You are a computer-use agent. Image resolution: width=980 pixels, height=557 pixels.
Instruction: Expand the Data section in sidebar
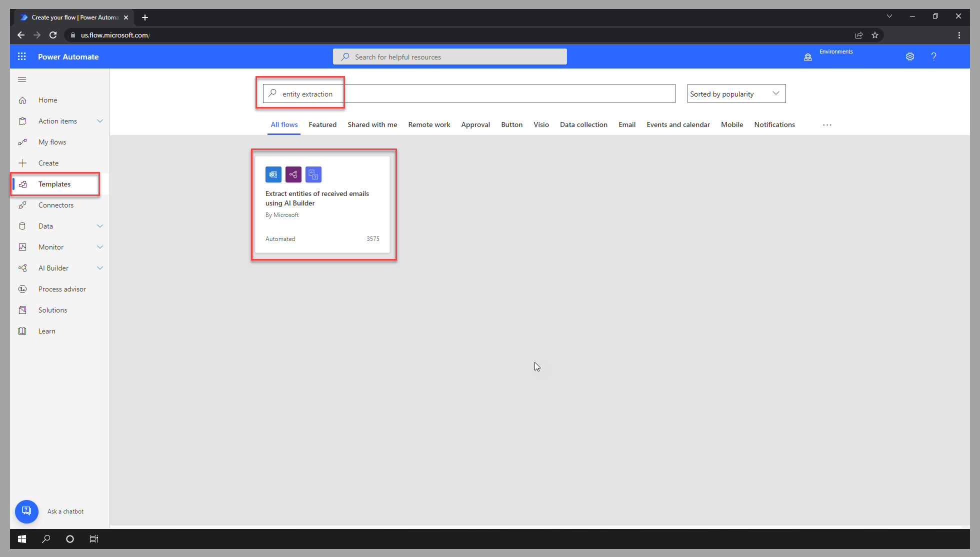tap(100, 225)
